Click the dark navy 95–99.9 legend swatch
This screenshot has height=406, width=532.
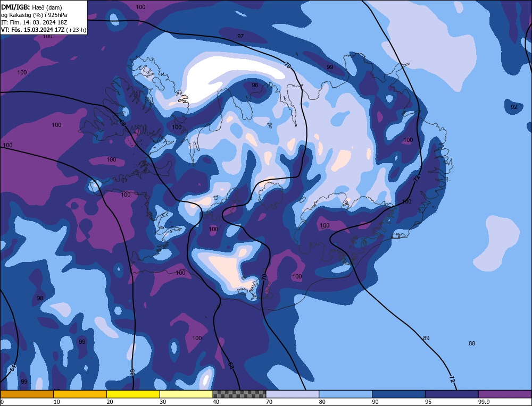pyautogui.click(x=452, y=394)
